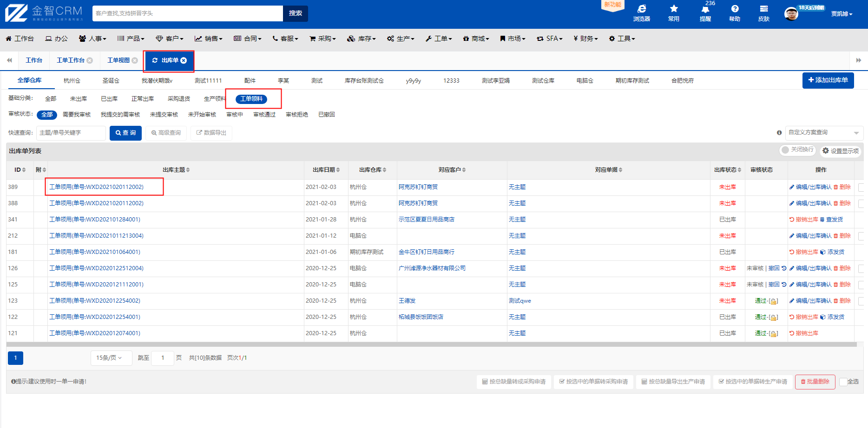Sort by 对应单据 column arrows
Screen dimensions: 868x428
point(620,170)
